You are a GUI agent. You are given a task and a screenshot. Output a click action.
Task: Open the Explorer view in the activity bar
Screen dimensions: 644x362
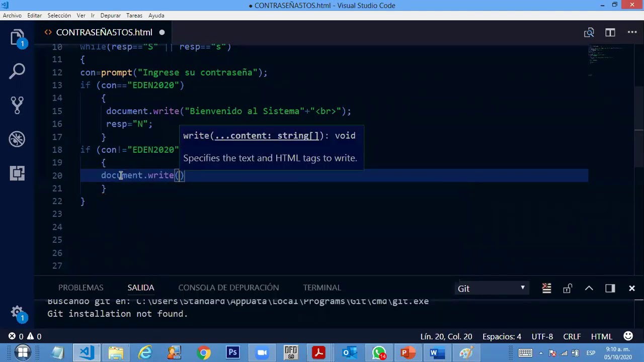[x=17, y=39]
